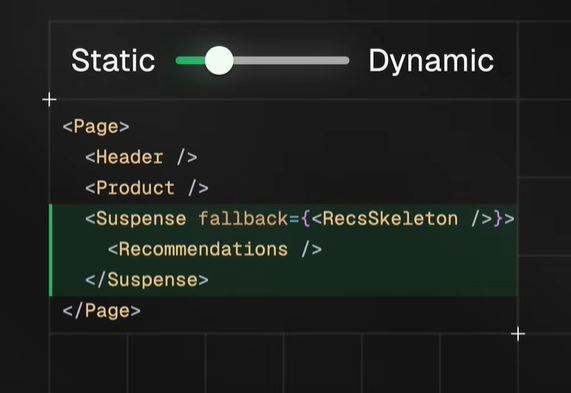
Task: Click the purple opening curly brace
Action: point(306,219)
